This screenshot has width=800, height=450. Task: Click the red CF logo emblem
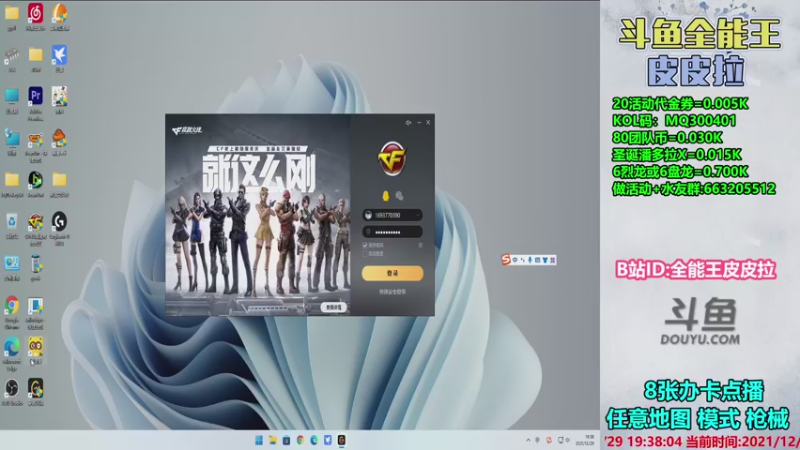[392, 158]
